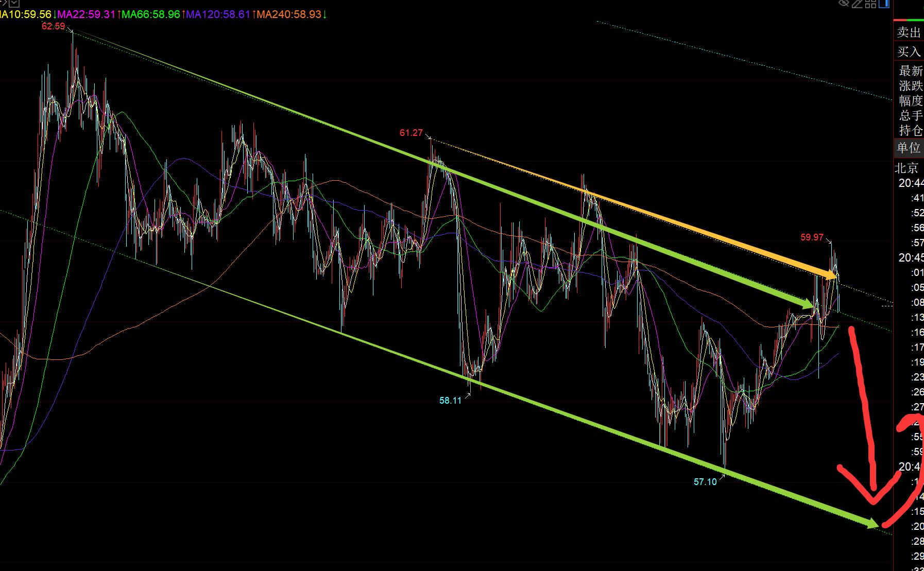The image size is (924, 571).
Task: Click the MA10 indicator label
Action: [26, 14]
